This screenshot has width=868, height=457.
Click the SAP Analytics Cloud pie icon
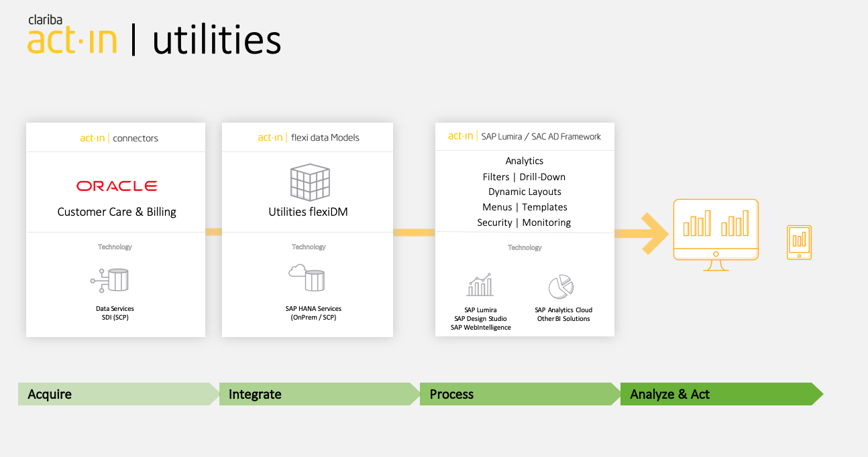(x=561, y=287)
